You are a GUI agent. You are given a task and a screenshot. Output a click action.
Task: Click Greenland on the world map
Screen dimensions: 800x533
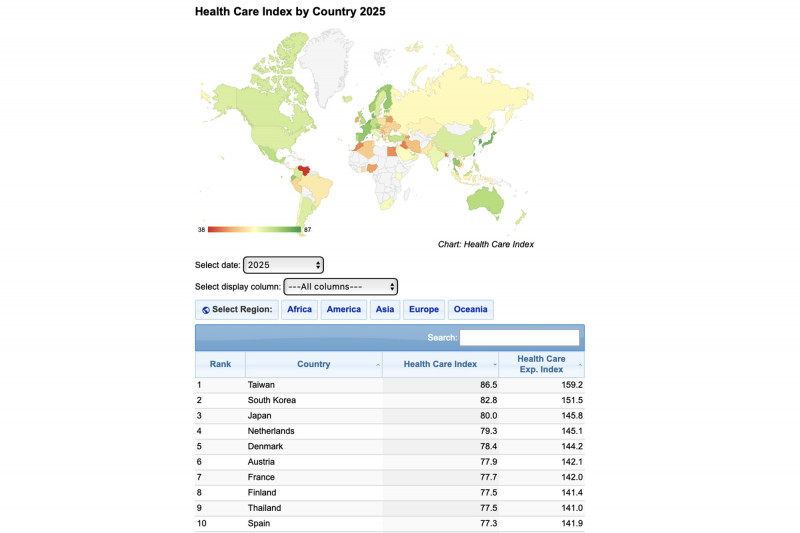[x=327, y=64]
